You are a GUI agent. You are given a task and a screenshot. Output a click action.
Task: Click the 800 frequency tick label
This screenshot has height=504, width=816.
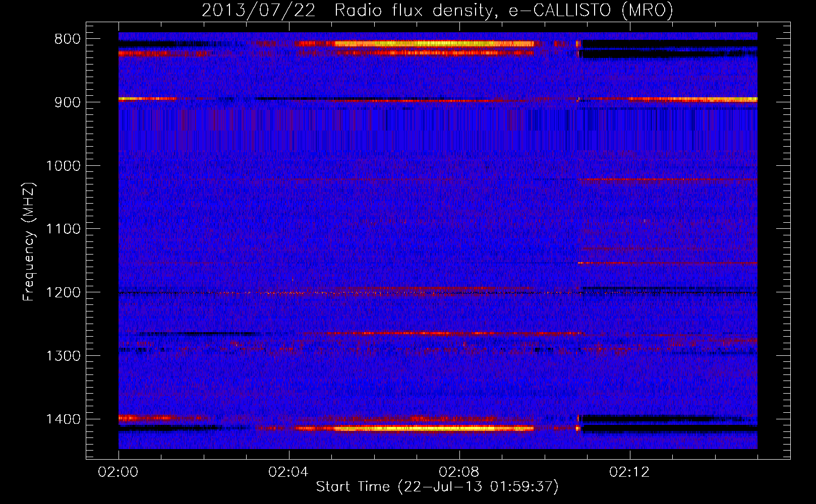pyautogui.click(x=67, y=39)
